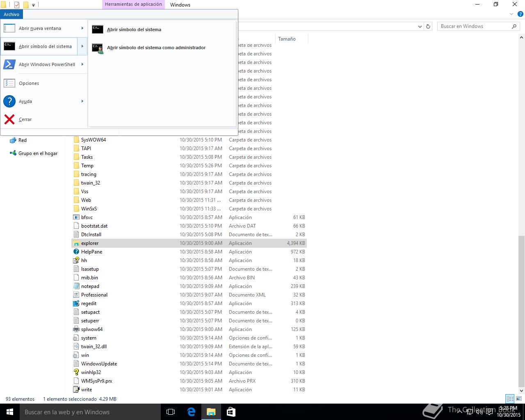Select the Professional XML document icon
525x420 pixels.
click(x=76, y=295)
